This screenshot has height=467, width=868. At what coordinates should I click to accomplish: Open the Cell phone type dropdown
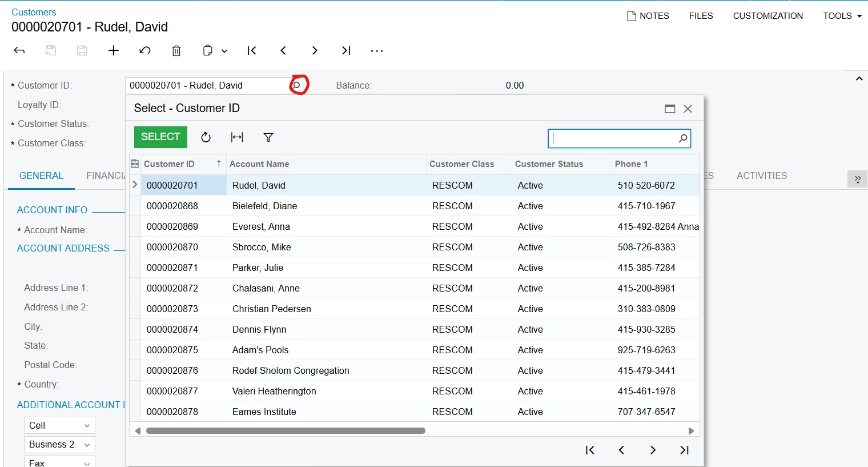coord(59,425)
